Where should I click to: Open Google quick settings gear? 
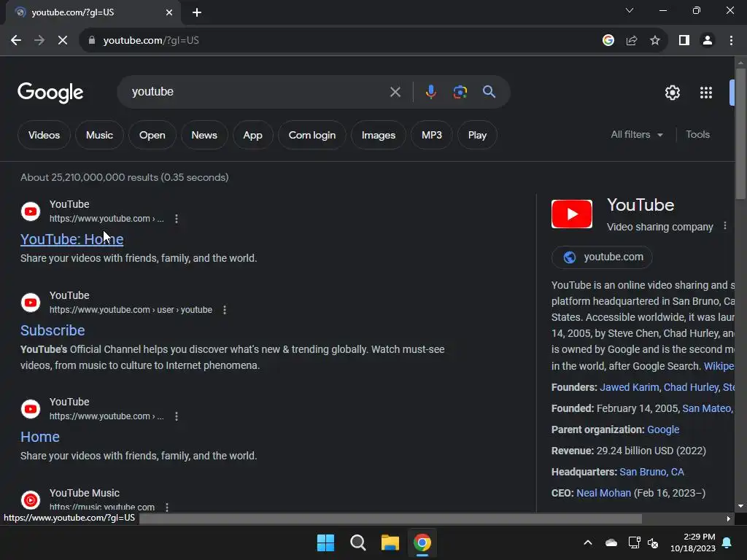pyautogui.click(x=672, y=93)
